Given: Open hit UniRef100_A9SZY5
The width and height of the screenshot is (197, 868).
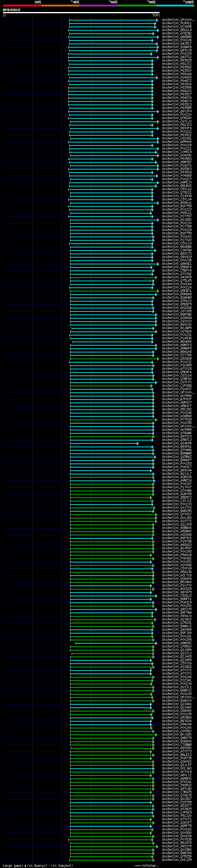Looking at the screenshot, I should (x=177, y=846).
